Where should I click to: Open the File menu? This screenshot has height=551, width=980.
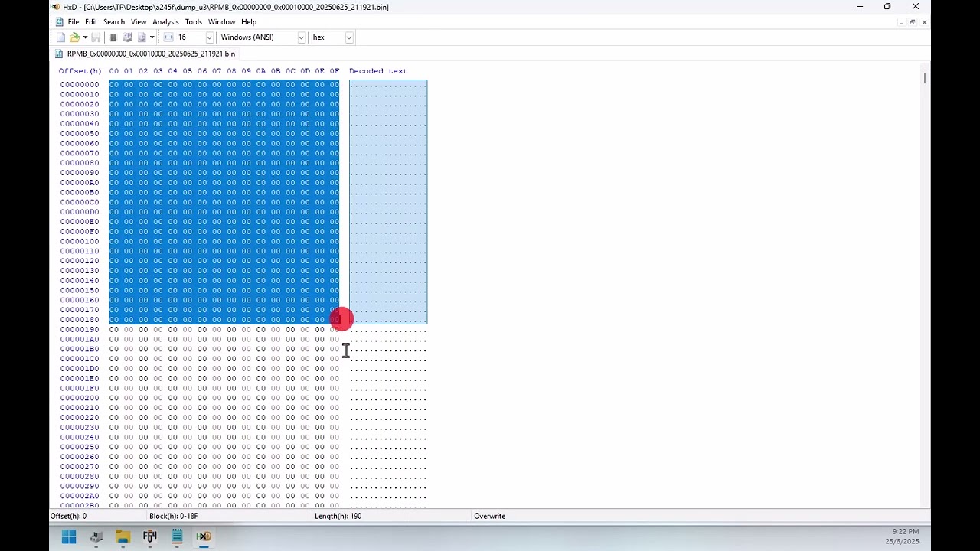coord(73,22)
